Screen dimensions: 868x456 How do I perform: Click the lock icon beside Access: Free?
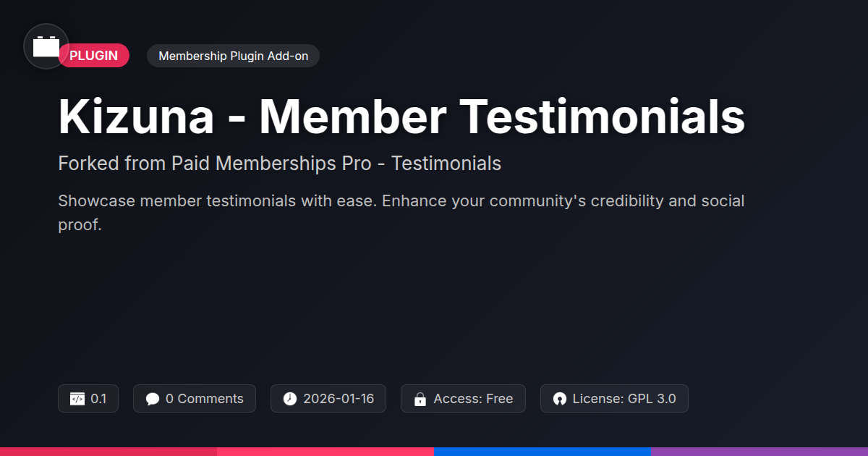tap(420, 399)
